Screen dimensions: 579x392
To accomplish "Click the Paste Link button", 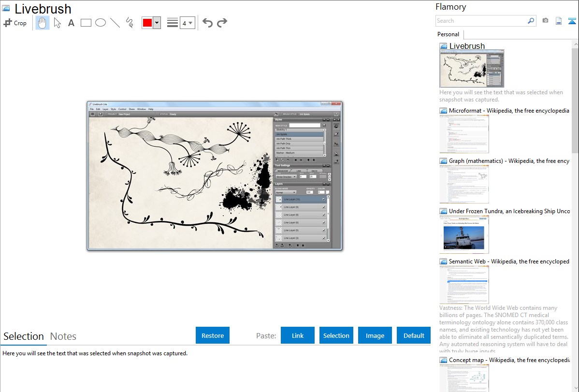I will click(x=298, y=335).
